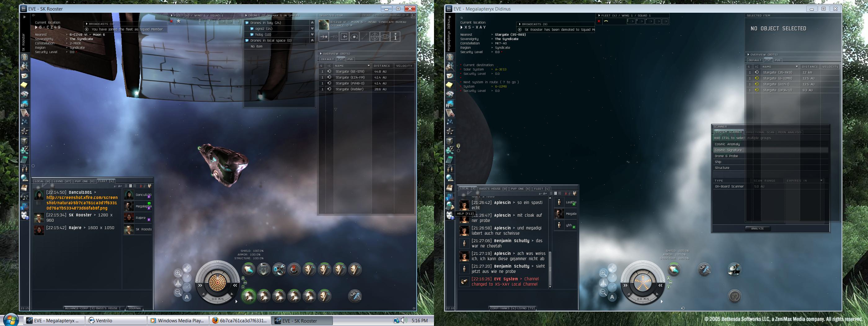Screen dimensions: 868x326
Task: Activate first module on Megalapteryx HUD
Action: point(674,269)
